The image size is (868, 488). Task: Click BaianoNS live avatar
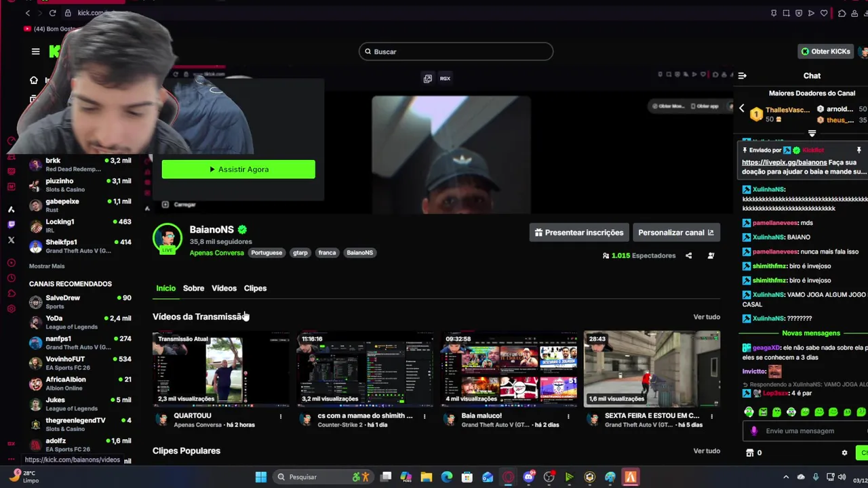coord(167,239)
